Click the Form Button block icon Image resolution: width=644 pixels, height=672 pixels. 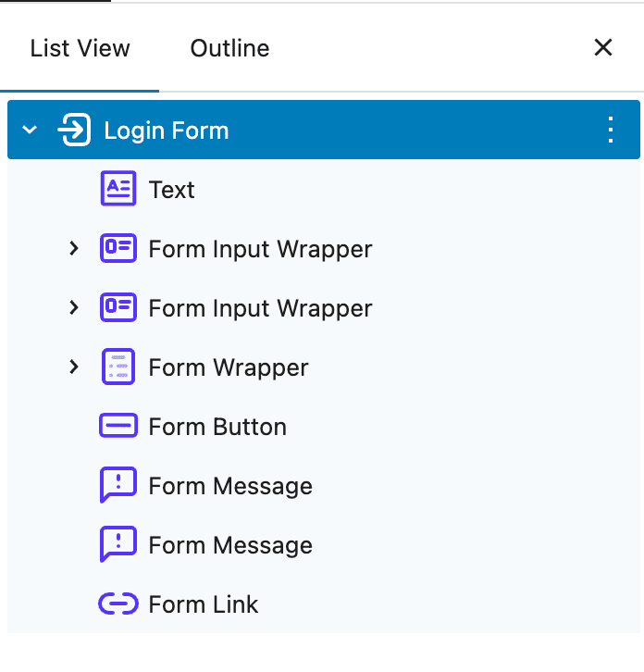[x=118, y=427]
